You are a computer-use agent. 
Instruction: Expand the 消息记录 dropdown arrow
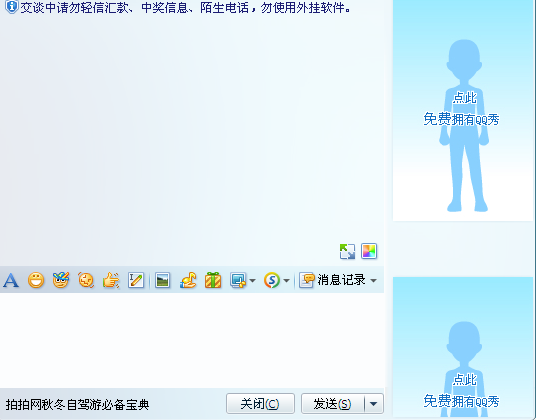[374, 281]
